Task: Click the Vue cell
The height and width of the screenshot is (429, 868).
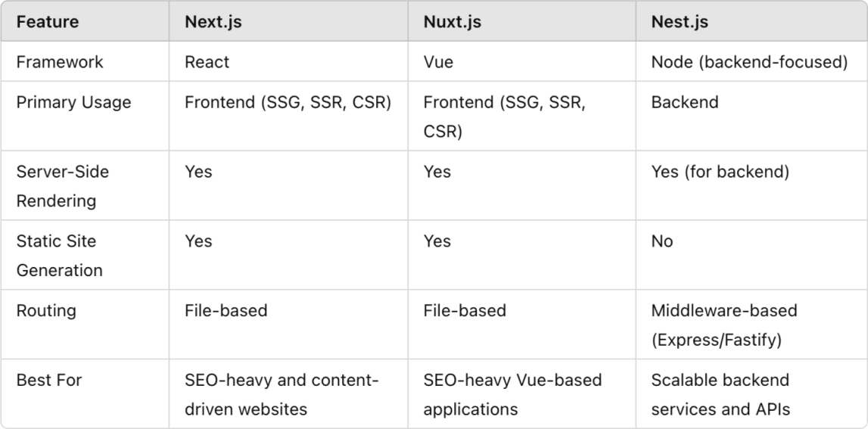Action: (438, 61)
